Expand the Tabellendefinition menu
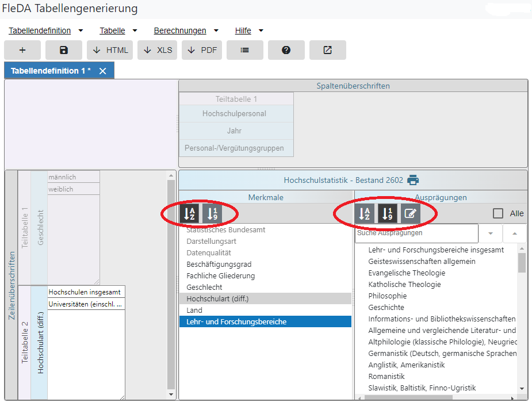 [45, 30]
